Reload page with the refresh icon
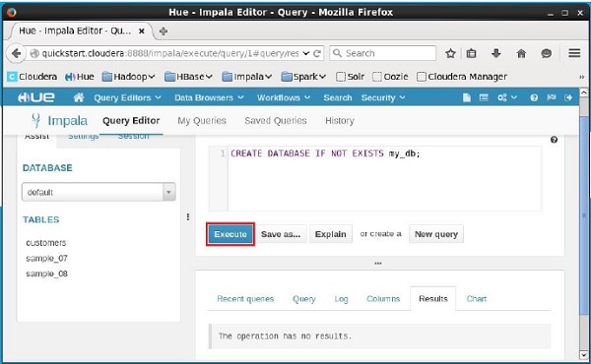Screen dimensions: 591x364 tap(317, 53)
